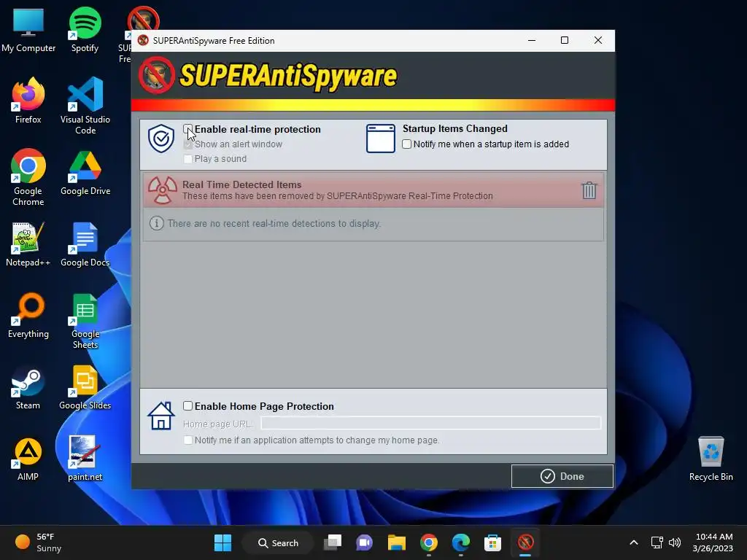Screen dimensions: 747x560
Task: Click 'There are no recent real-time detections' text
Action: 274,223
